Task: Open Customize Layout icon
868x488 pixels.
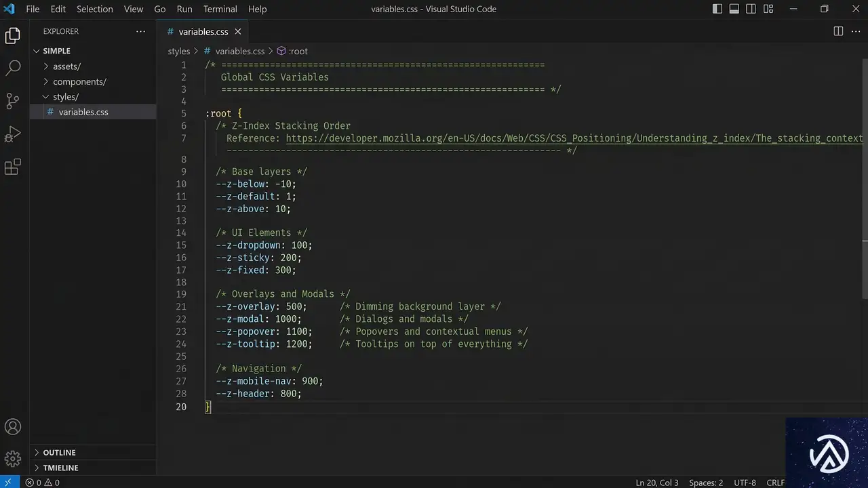Action: point(768,9)
